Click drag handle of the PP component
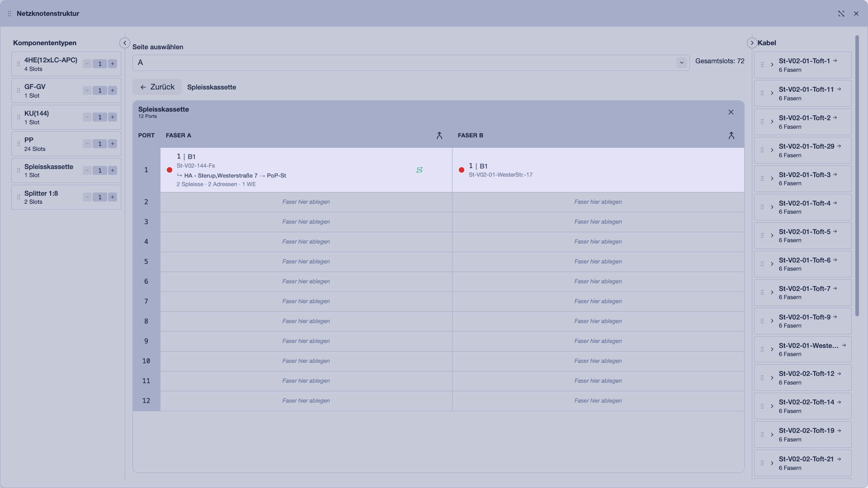Screen dimensions: 868x488 click(19, 144)
